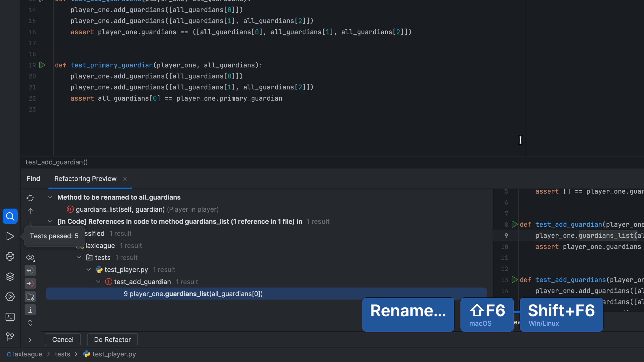Open the Search tool window

pos(10,216)
